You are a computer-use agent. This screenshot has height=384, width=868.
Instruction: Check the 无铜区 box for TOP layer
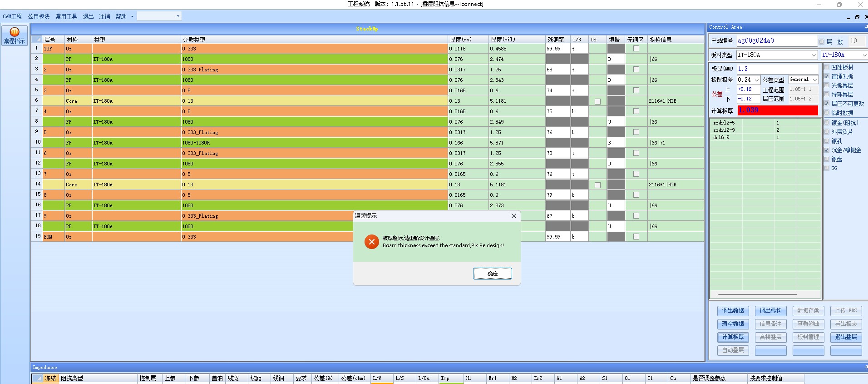[636, 49]
